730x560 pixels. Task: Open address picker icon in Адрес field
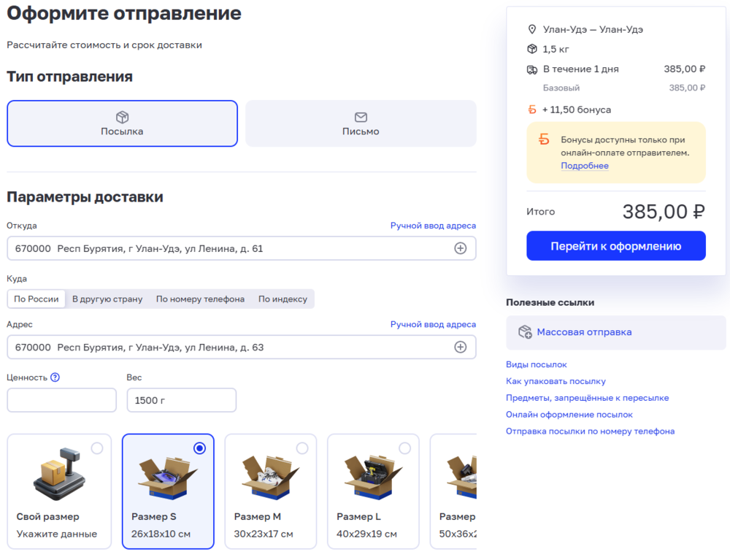[x=460, y=347]
